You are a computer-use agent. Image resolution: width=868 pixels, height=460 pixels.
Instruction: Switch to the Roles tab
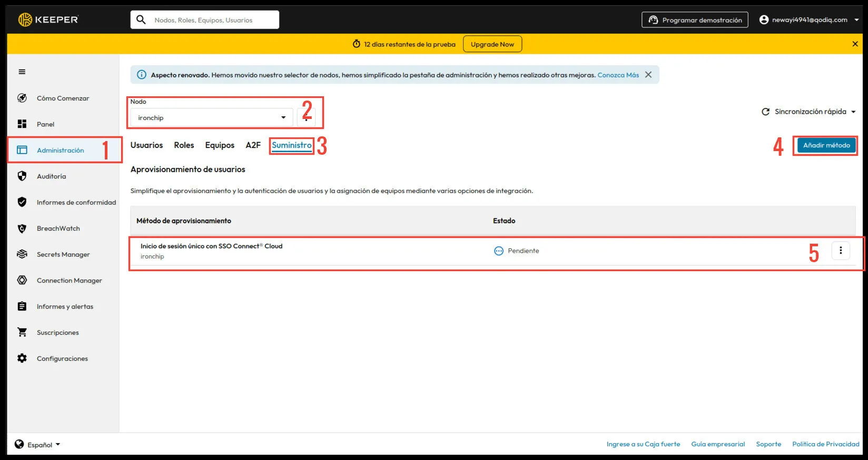pyautogui.click(x=184, y=145)
